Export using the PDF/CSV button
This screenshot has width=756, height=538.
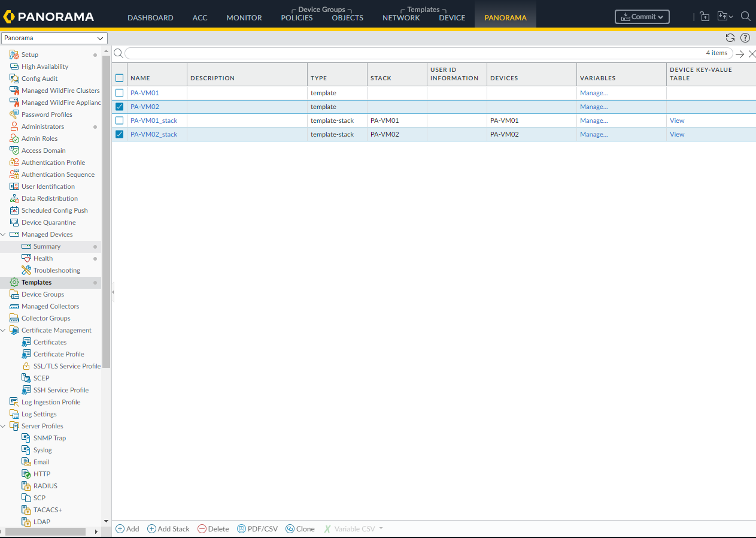point(258,529)
